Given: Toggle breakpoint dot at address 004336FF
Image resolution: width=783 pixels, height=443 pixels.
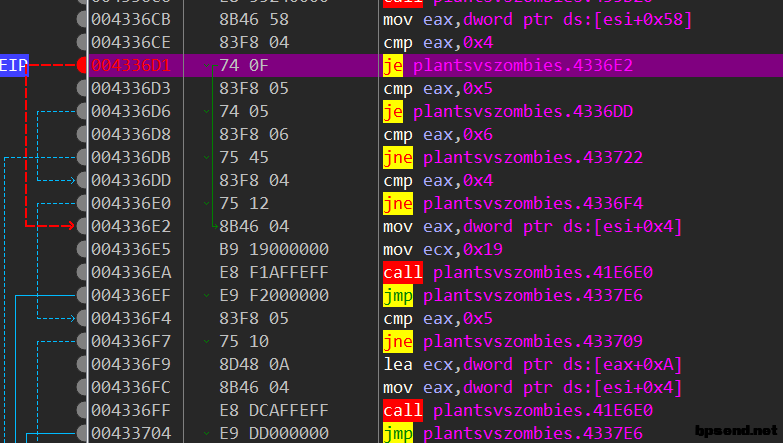Looking at the screenshot, I should [82, 410].
